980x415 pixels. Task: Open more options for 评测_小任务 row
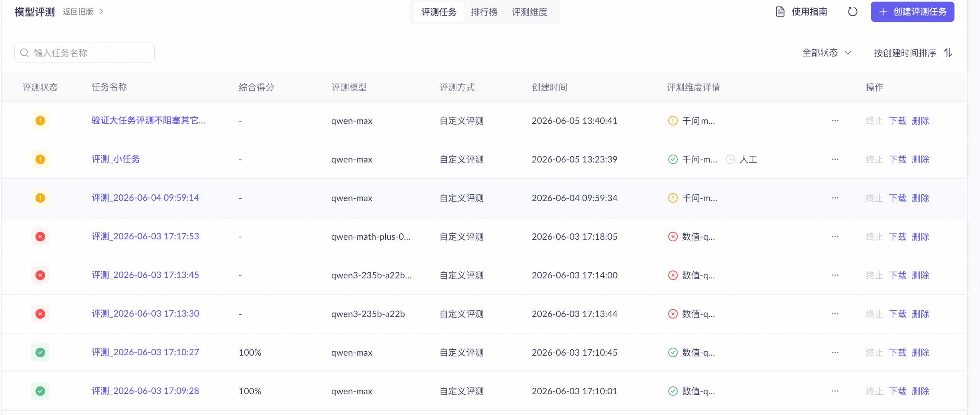coord(835,159)
